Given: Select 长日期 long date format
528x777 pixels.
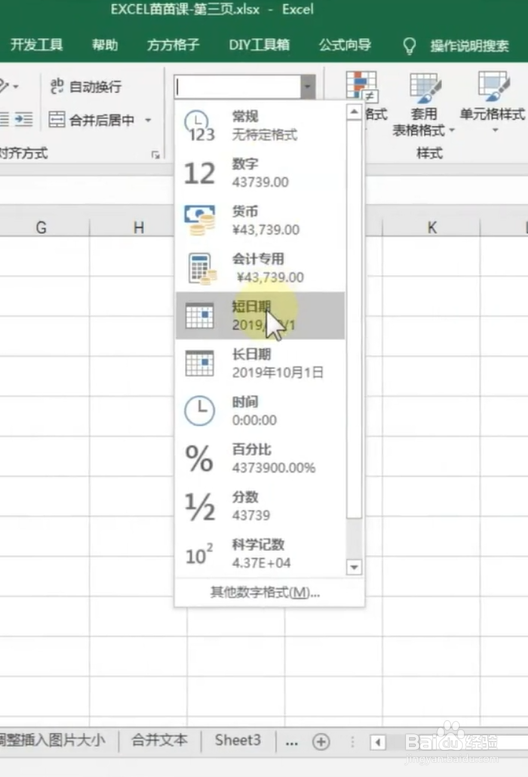Looking at the screenshot, I should pos(260,363).
